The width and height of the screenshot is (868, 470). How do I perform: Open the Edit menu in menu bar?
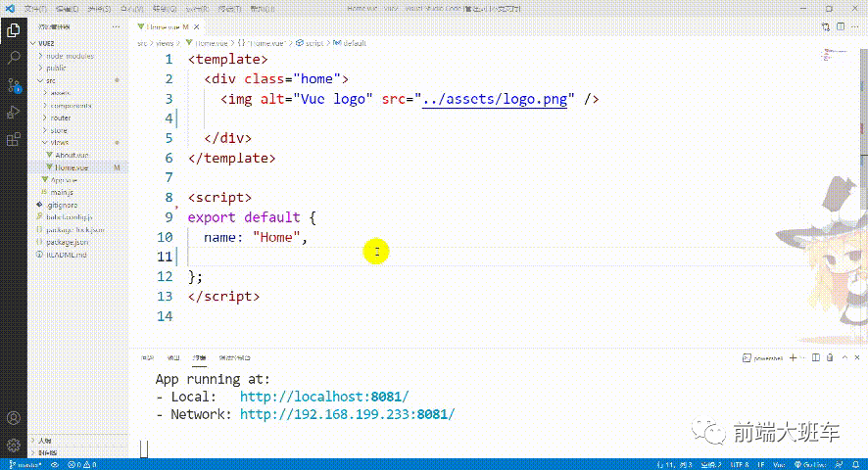pyautogui.click(x=68, y=9)
